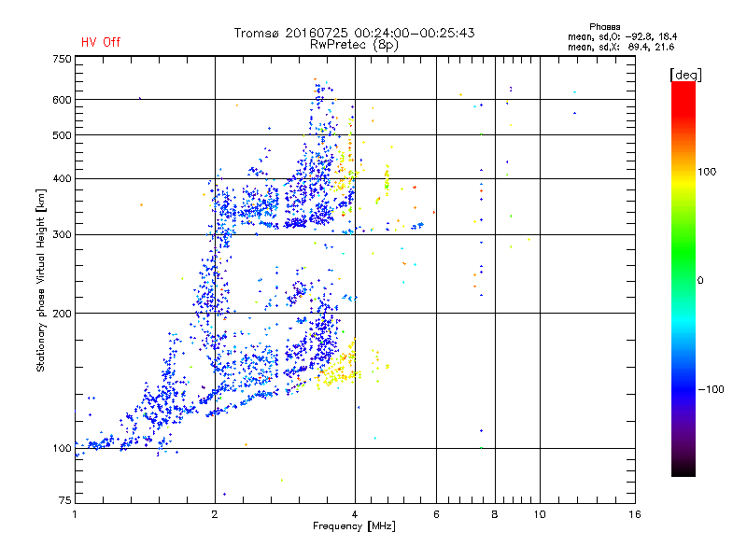Click the rainbow phase colorbar
This screenshot has width=747, height=560.
684,279
